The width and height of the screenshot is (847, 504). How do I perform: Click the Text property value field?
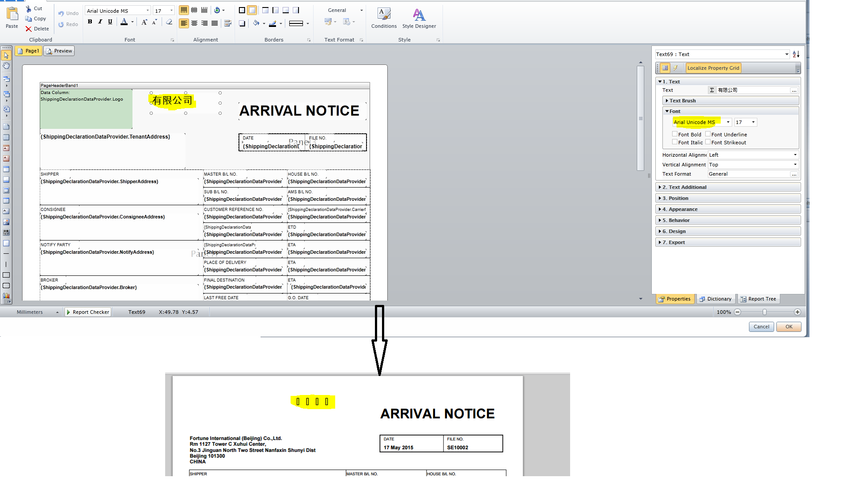coord(753,90)
